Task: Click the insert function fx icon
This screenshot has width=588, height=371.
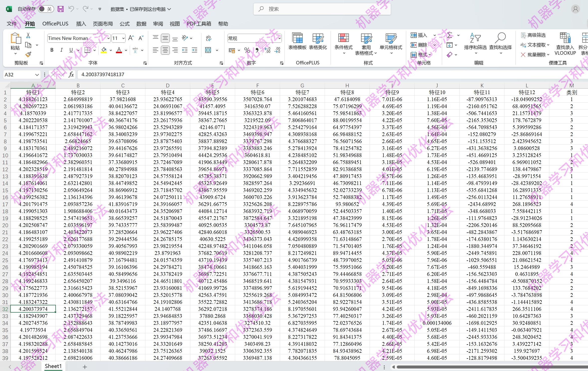Action: click(x=71, y=74)
